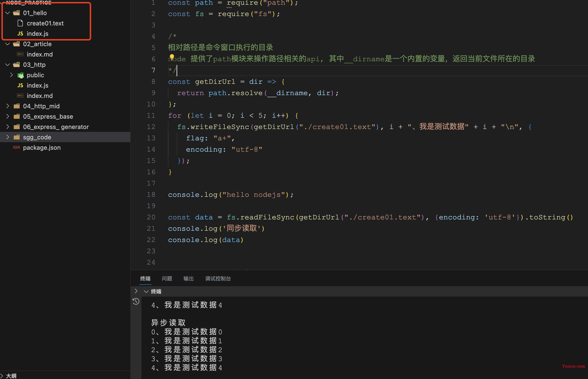The height and width of the screenshot is (379, 588).
Task: Click the create01.text file icon
Action: (20, 23)
